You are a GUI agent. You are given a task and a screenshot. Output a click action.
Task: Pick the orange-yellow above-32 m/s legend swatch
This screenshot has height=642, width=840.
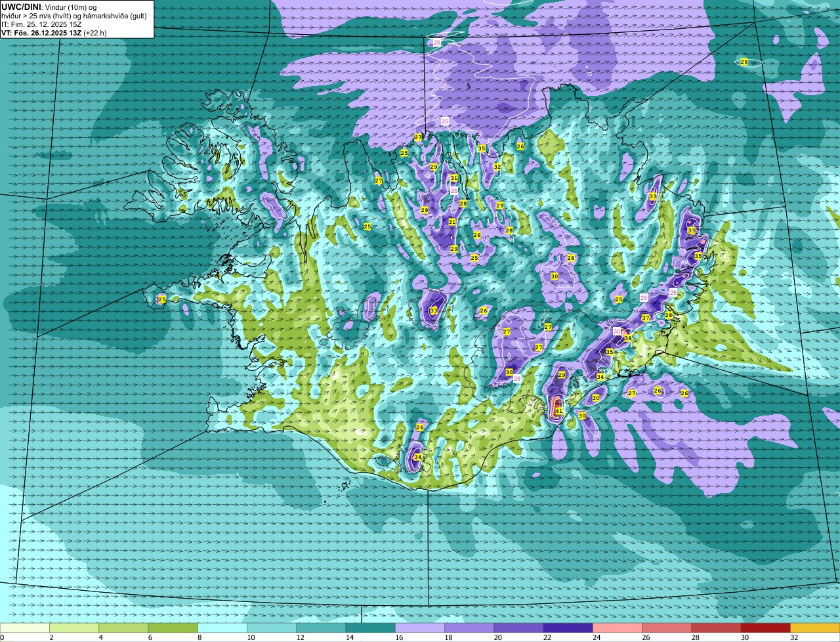(815, 628)
